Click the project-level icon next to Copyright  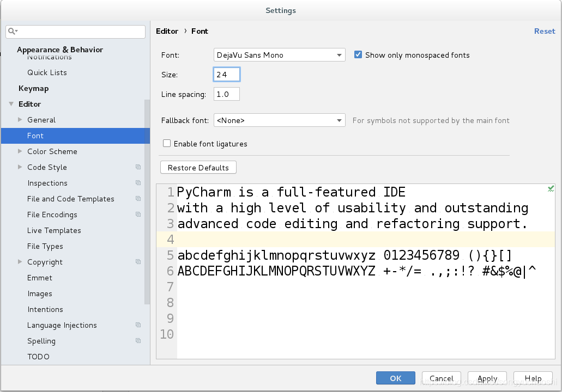pos(138,262)
